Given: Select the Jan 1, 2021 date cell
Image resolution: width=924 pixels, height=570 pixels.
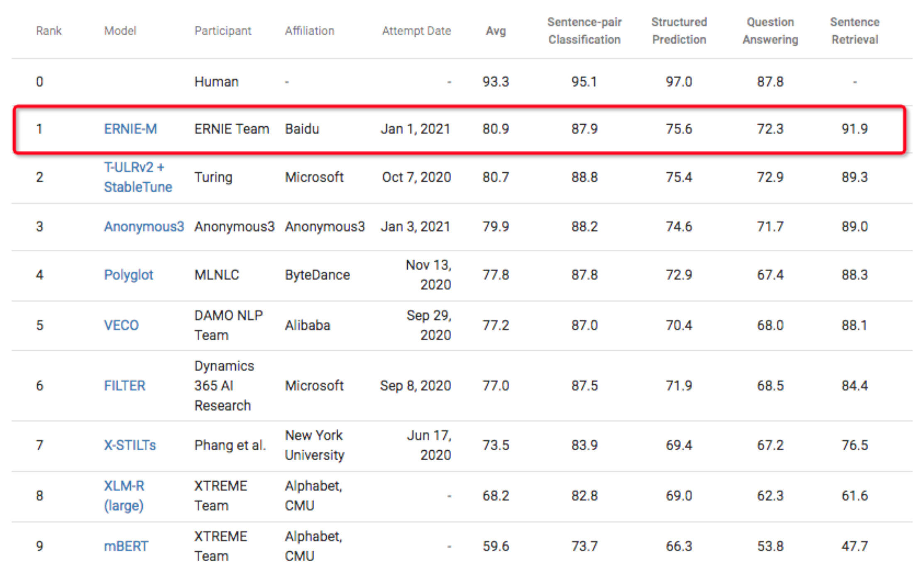Looking at the screenshot, I should click(x=416, y=129).
